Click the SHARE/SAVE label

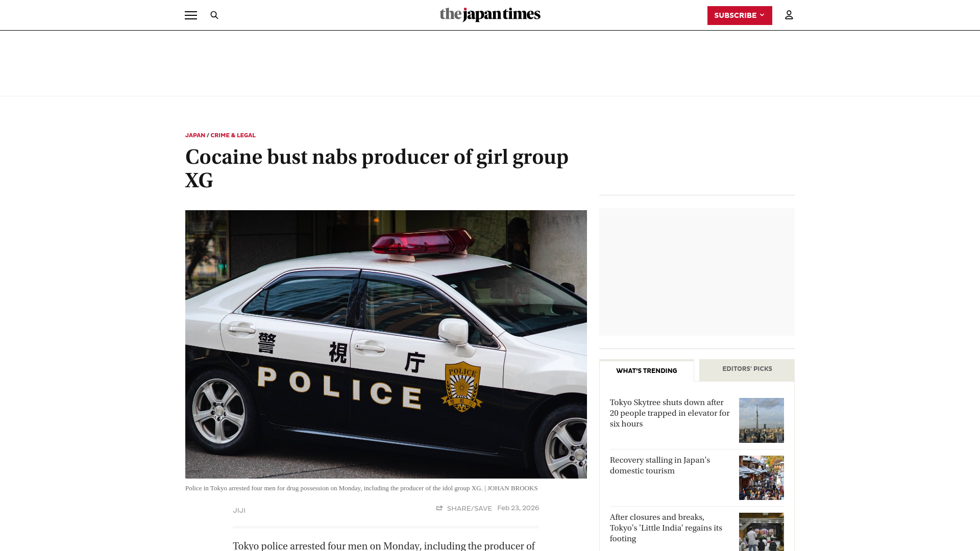click(470, 509)
